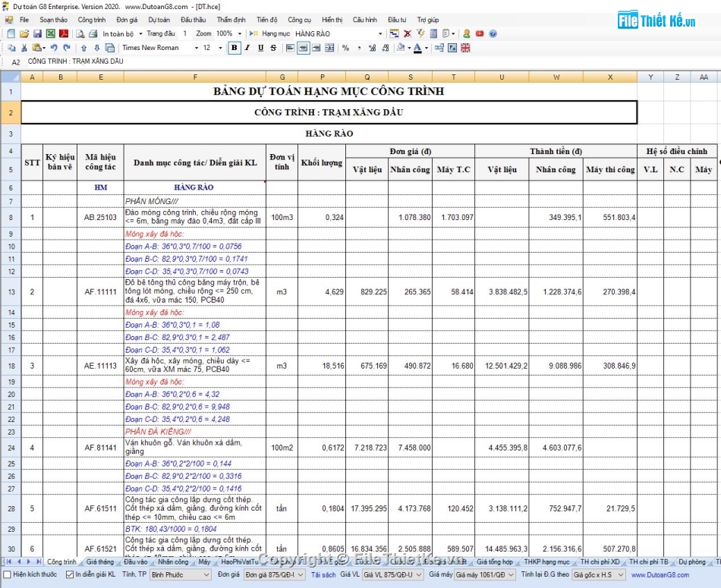721x588 pixels.
Task: Switch to the Giá tháng sheet tab
Action: coord(99,561)
